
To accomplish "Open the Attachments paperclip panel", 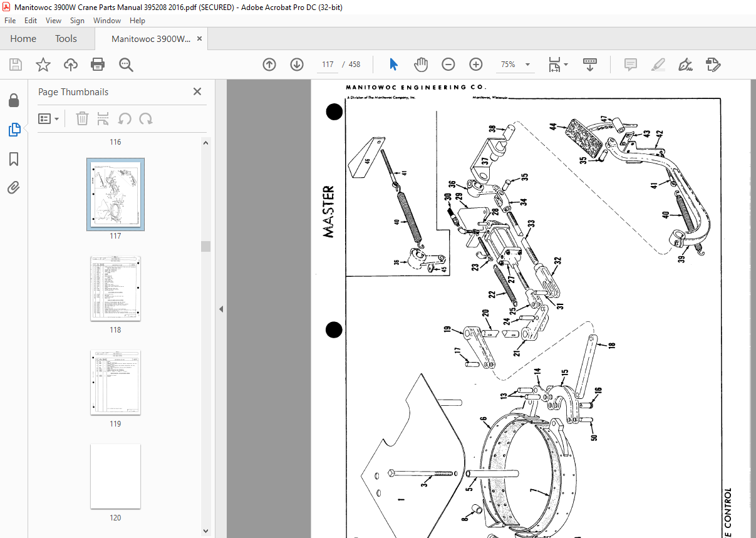I will pyautogui.click(x=14, y=187).
